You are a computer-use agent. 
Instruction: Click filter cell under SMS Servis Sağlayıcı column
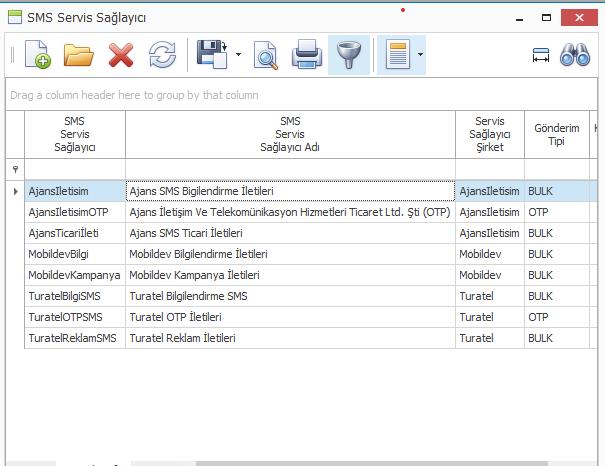[75, 169]
